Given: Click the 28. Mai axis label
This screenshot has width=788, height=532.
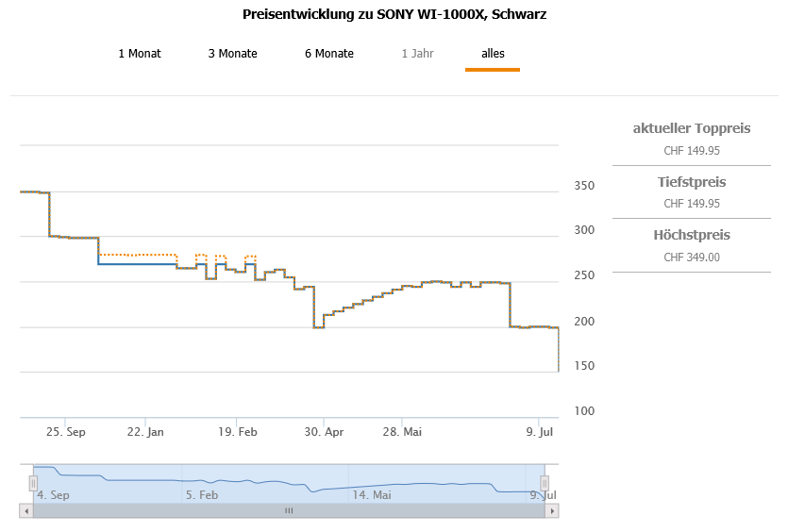Looking at the screenshot, I should point(402,432).
